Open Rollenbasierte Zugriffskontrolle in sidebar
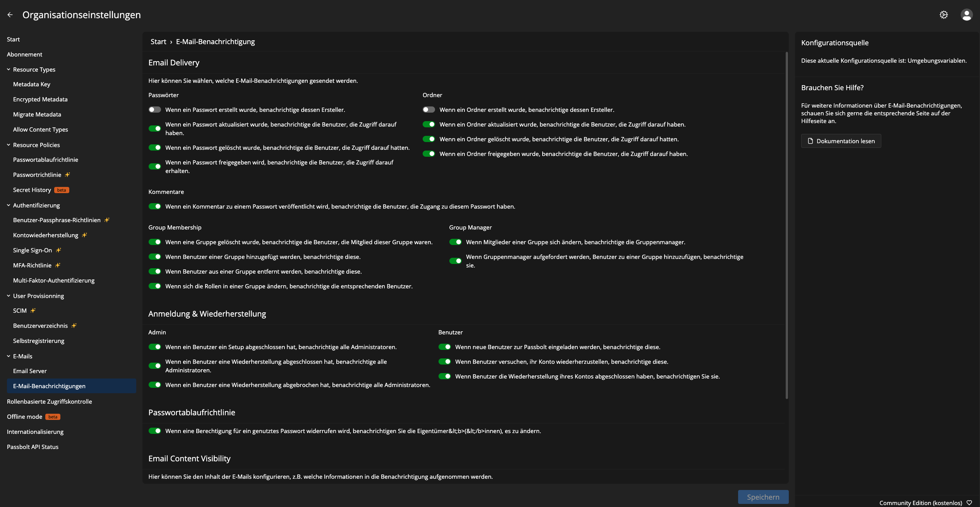980x507 pixels. pos(50,401)
